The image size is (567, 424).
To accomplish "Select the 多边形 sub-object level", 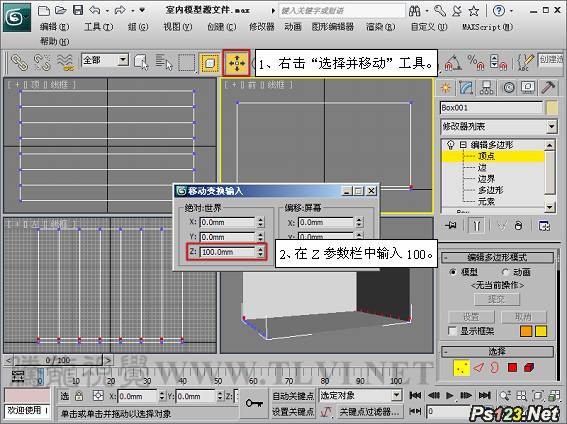I will click(x=490, y=190).
